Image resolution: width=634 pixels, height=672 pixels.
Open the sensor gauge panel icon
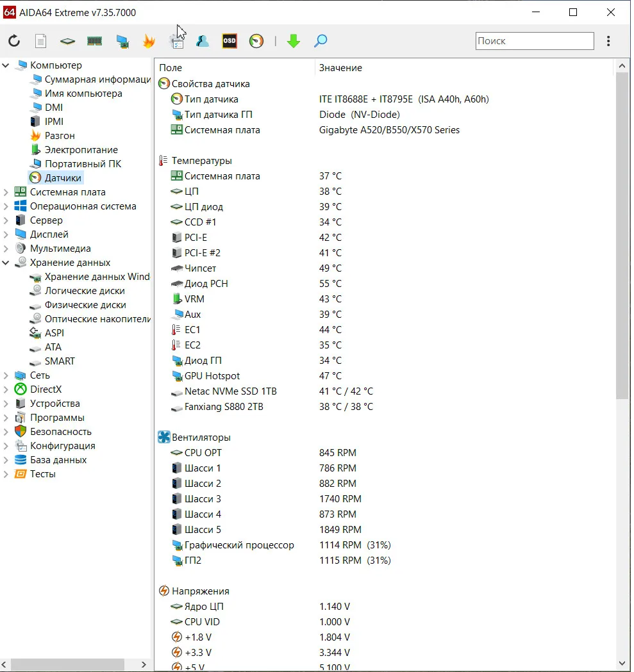click(x=256, y=41)
